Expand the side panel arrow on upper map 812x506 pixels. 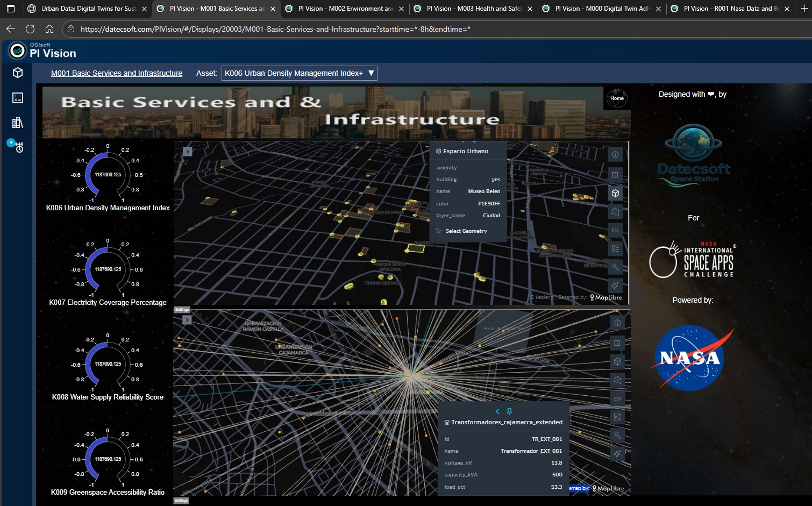(187, 152)
